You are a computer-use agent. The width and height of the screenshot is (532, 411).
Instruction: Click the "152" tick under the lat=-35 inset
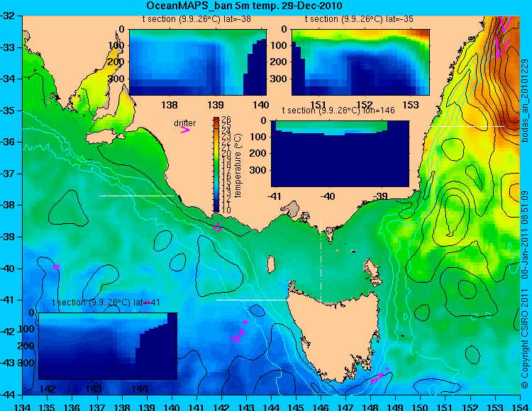pyautogui.click(x=365, y=105)
